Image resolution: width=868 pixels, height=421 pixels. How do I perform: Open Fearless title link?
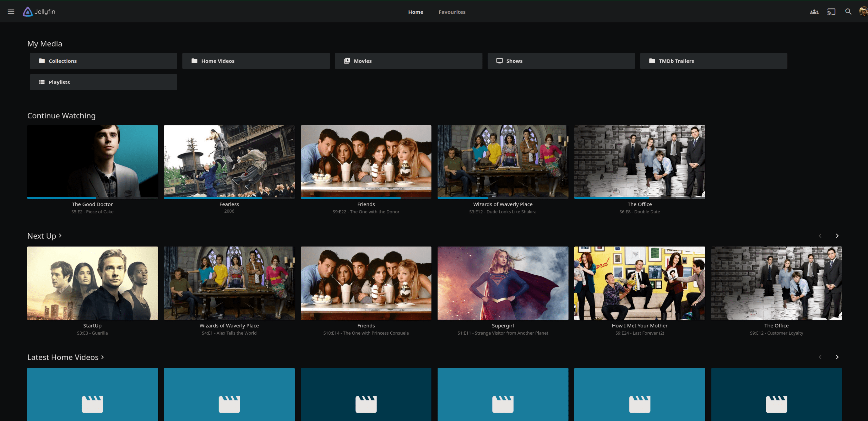click(229, 204)
